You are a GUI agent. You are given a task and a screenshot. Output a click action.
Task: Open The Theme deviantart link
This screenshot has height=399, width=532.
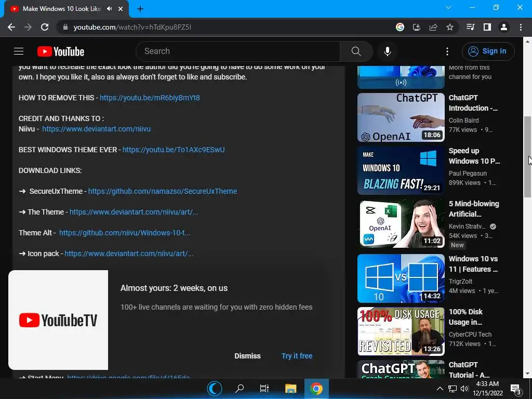(x=134, y=212)
